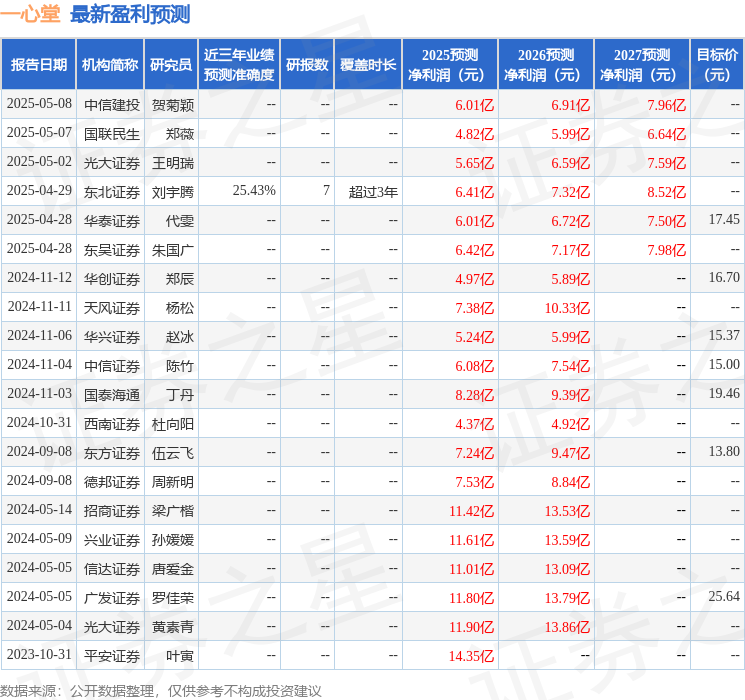Select the 东吴证券 institution cell

click(112, 250)
